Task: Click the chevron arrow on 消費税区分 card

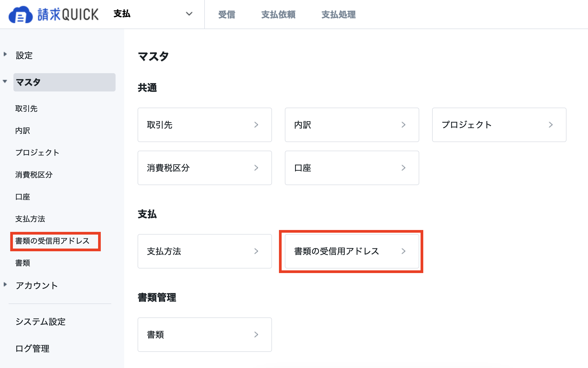Action: click(x=256, y=168)
